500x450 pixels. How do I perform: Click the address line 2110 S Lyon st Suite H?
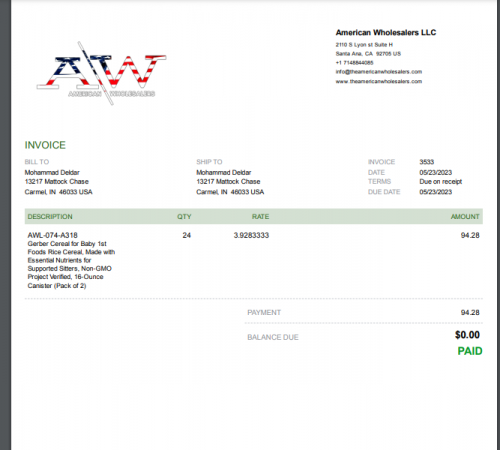tap(364, 45)
